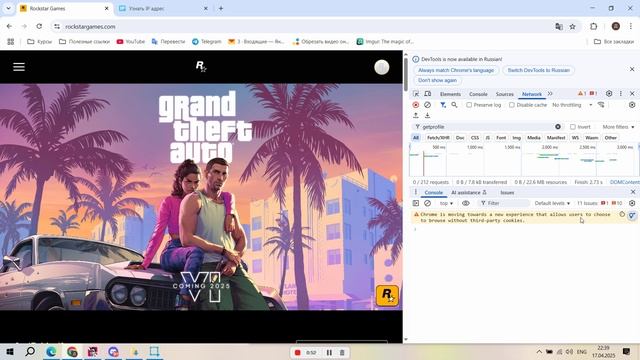
Task: Switch to second browser tab
Action: click(163, 8)
